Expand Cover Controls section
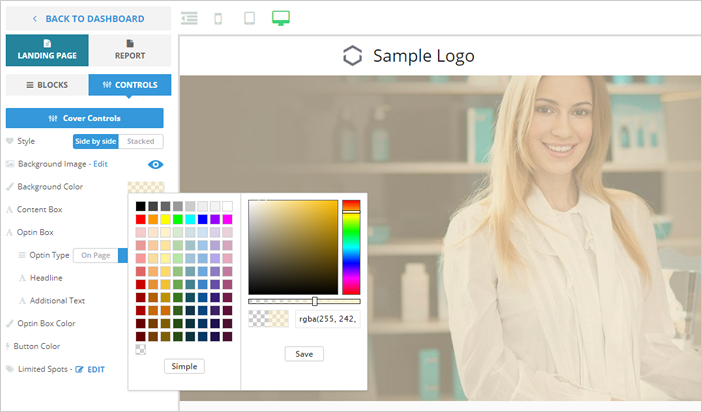Screen dimensions: 702x412 coord(84,118)
